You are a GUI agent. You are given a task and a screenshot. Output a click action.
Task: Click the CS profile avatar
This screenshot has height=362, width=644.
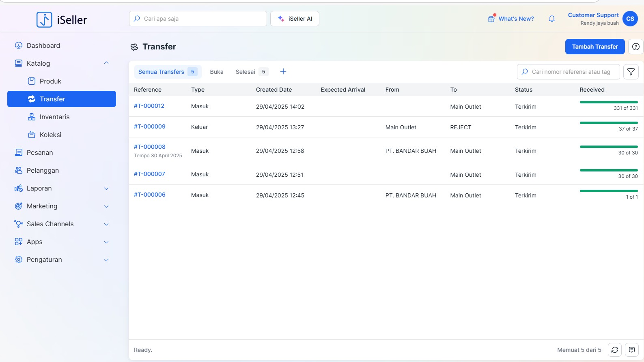[630, 19]
